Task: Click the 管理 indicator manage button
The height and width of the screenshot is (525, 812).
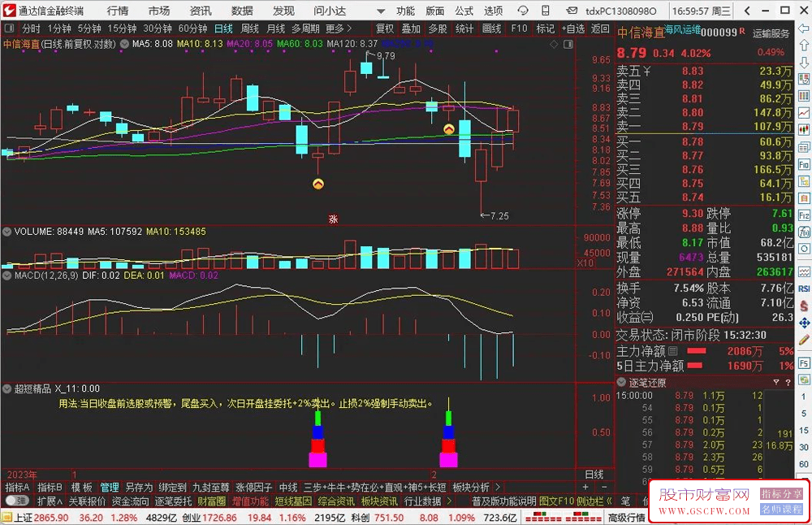Action: click(110, 487)
